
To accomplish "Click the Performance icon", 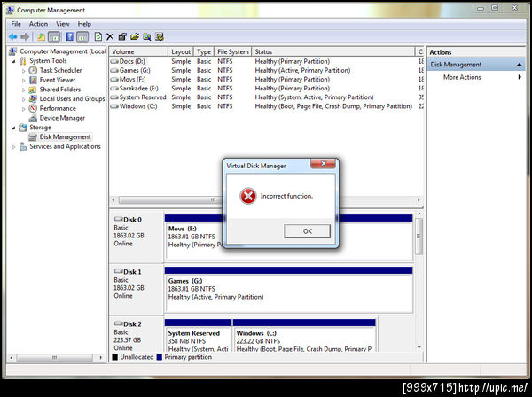I will point(33,108).
